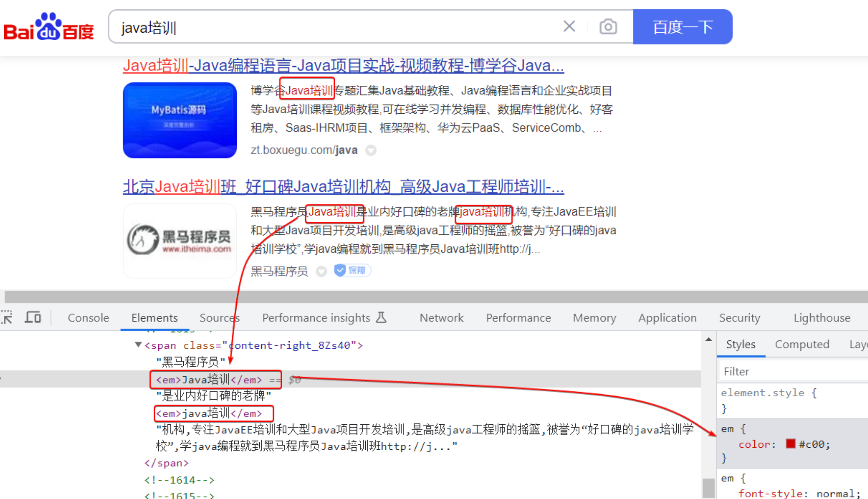Collapse the span content-right_8Zs40 node

pyautogui.click(x=138, y=345)
